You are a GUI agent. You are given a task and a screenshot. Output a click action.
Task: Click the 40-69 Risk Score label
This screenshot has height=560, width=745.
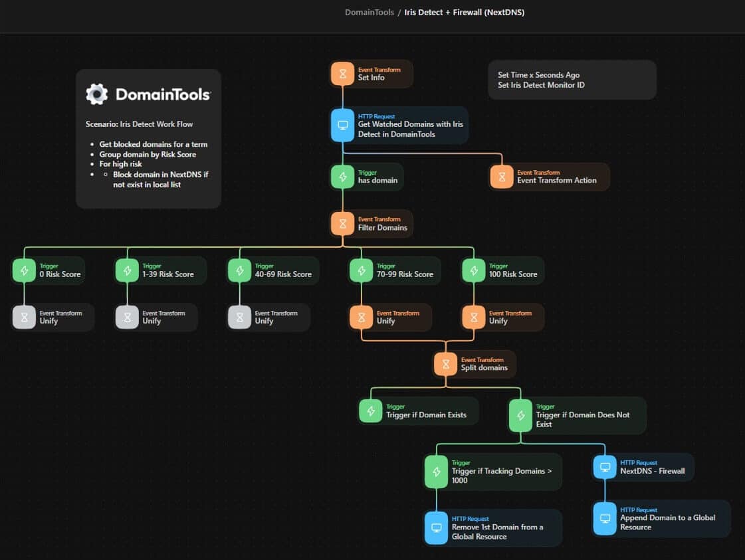coord(283,274)
